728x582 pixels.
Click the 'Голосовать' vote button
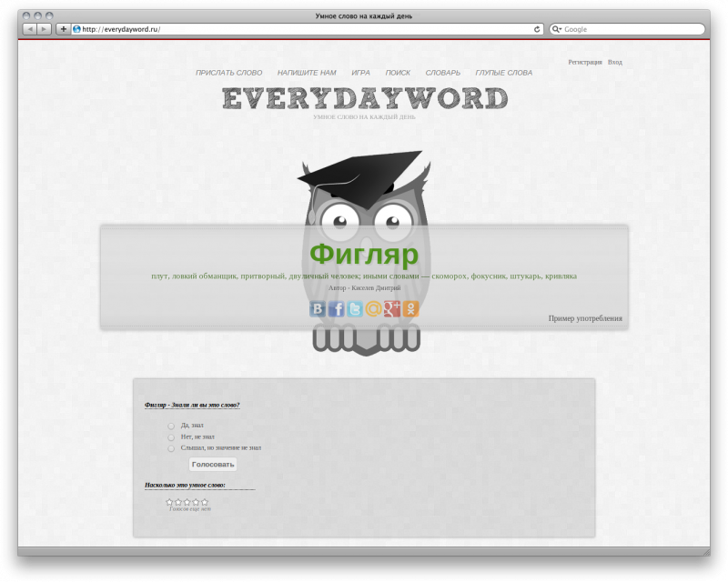point(213,464)
